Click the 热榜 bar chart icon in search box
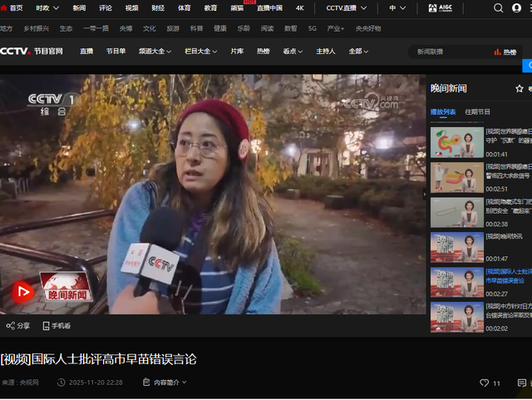 coord(497,52)
